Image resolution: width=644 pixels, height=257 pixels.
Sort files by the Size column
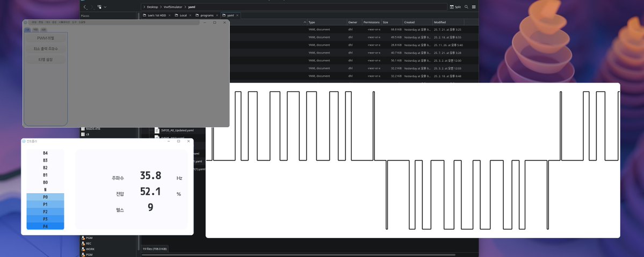392,22
